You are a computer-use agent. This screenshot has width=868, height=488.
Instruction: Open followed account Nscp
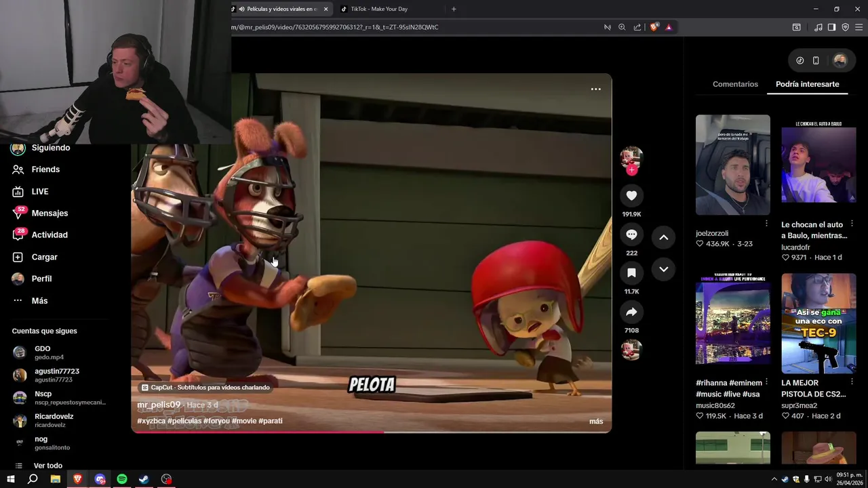pyautogui.click(x=59, y=398)
